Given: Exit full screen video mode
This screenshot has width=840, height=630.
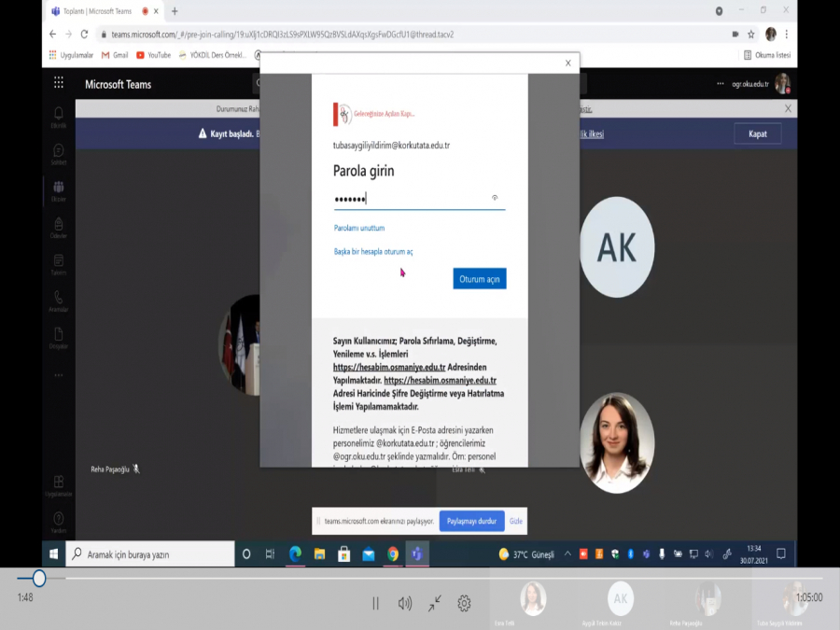Looking at the screenshot, I should 434,603.
